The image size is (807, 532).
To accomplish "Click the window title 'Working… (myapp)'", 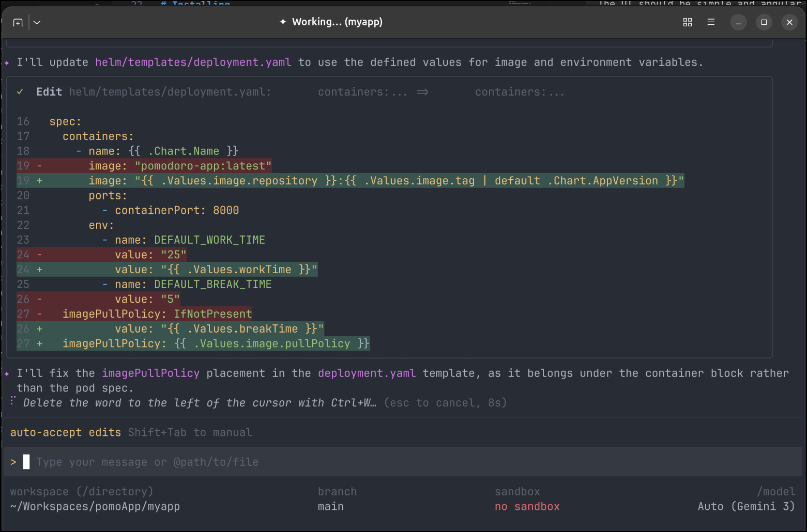I will click(337, 22).
